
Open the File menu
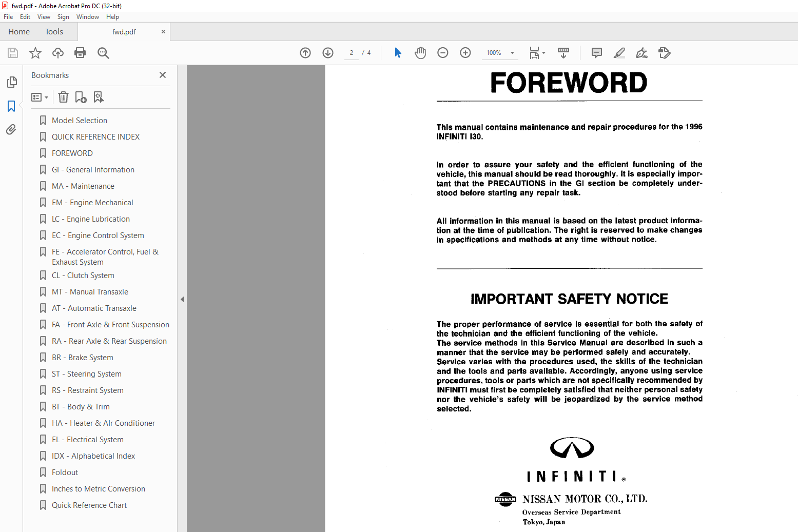[8, 17]
